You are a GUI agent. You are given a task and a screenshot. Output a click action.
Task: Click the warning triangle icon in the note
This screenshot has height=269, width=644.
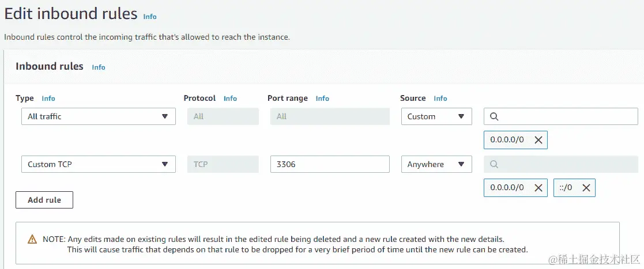point(32,239)
